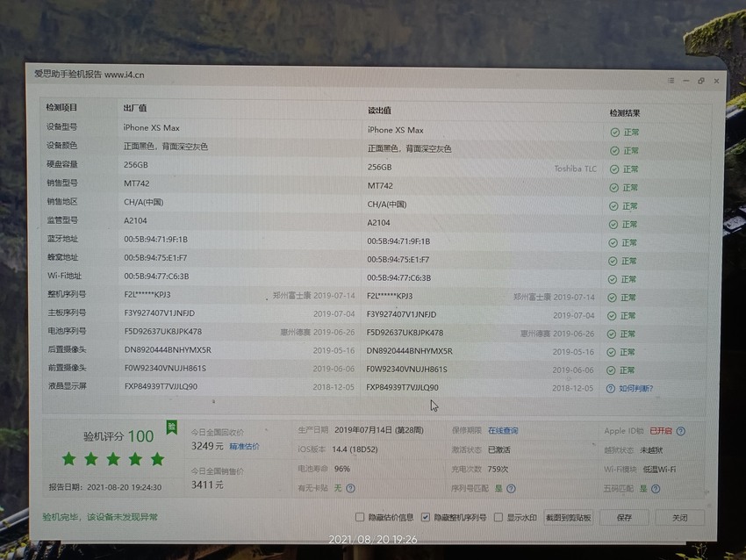
Task: Click the 关闭 button
Action: [679, 518]
